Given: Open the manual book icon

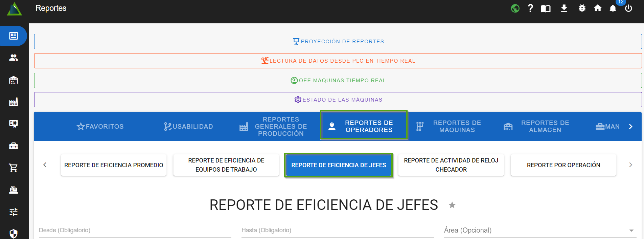Looking at the screenshot, I should point(546,8).
